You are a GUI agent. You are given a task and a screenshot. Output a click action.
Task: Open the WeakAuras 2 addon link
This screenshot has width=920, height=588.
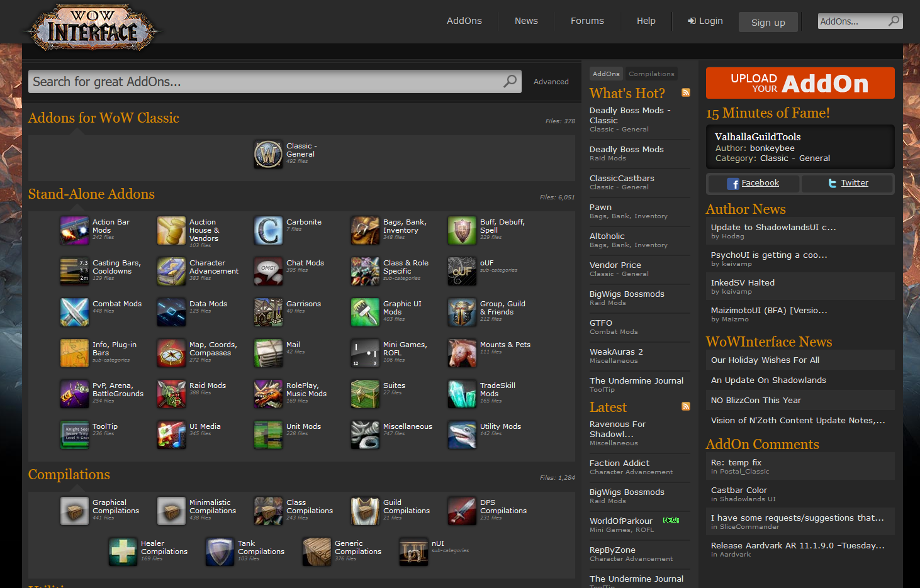pos(616,352)
